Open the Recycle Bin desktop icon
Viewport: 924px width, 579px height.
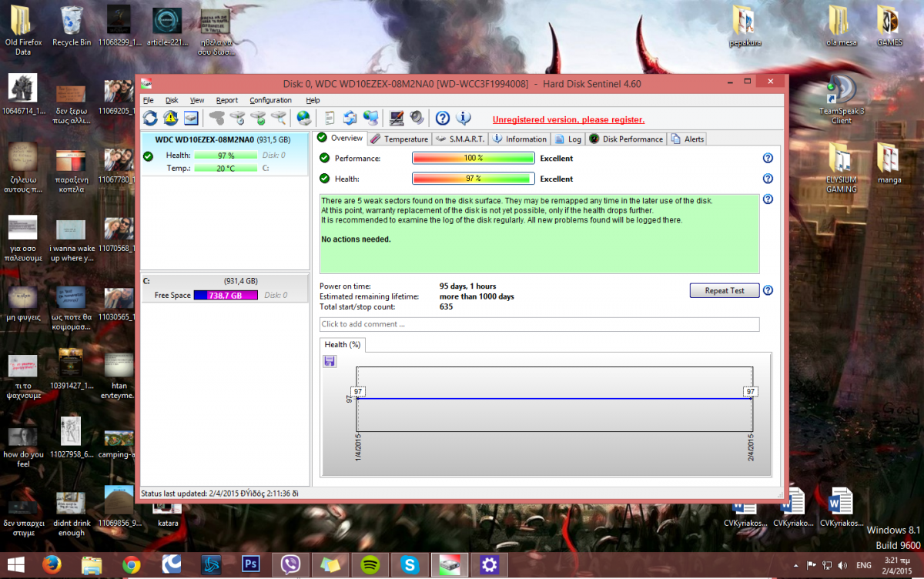[x=72, y=26]
